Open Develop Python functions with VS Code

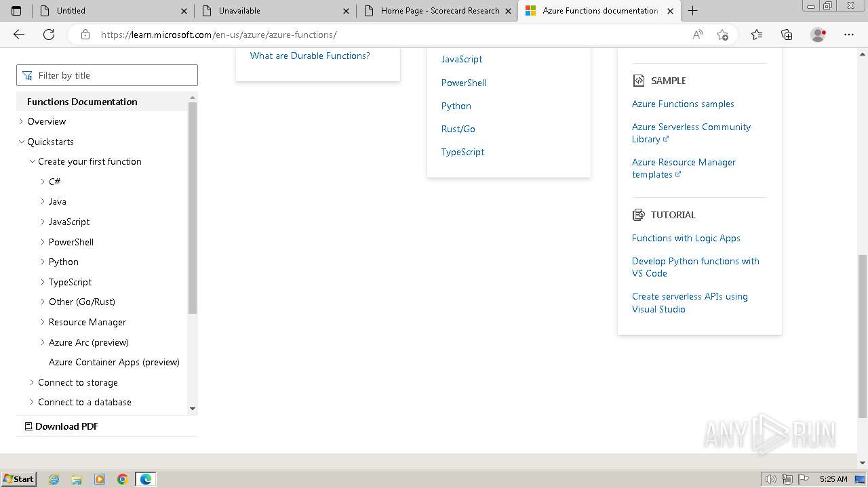(x=696, y=267)
